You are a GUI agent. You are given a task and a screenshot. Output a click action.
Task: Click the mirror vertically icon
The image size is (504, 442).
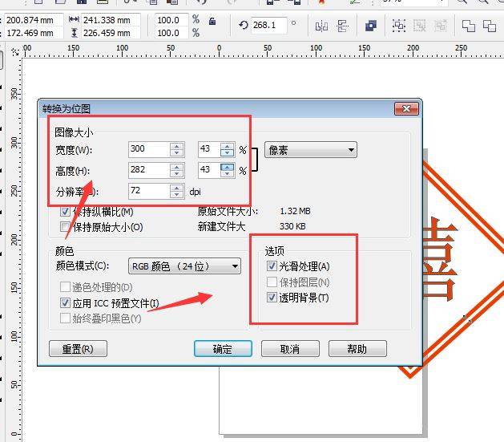click(x=343, y=26)
